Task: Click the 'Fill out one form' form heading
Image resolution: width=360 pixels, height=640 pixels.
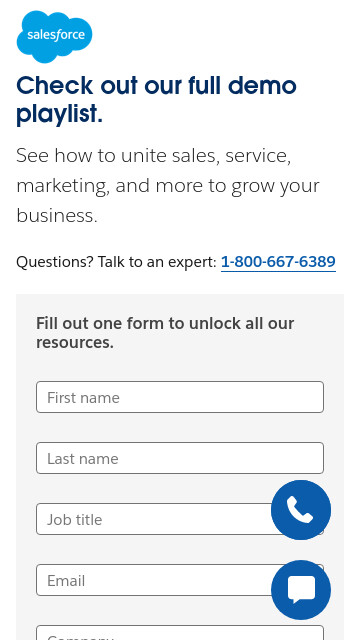Action: click(165, 333)
